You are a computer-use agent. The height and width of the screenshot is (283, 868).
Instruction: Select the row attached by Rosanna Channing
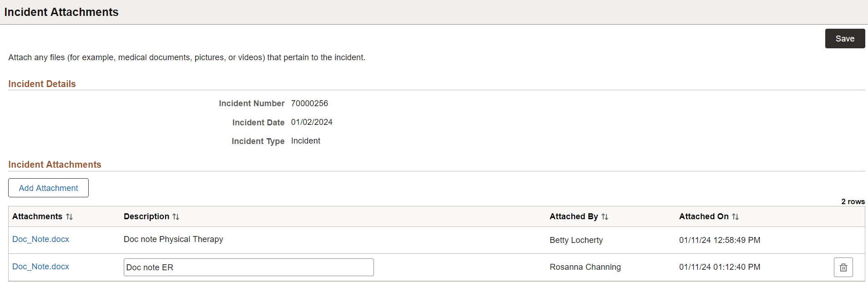click(585, 267)
